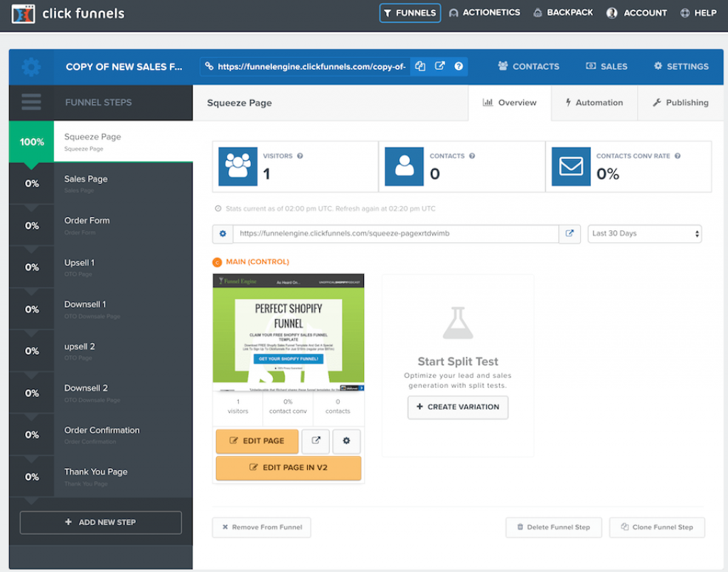Click Add New Step button
This screenshot has height=572, width=728.
coord(100,522)
